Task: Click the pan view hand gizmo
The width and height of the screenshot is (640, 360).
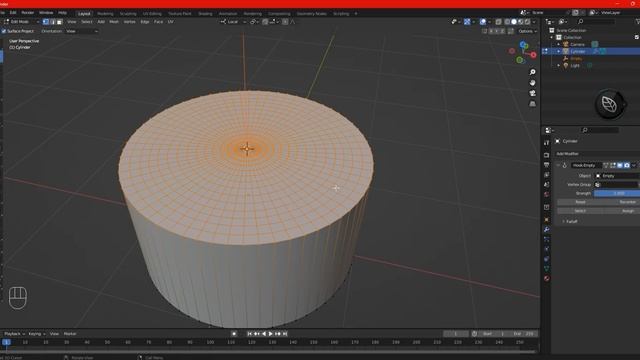Action: point(532,83)
